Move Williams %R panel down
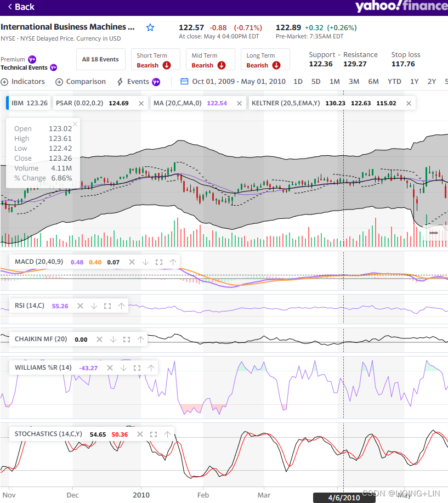 coord(123,368)
